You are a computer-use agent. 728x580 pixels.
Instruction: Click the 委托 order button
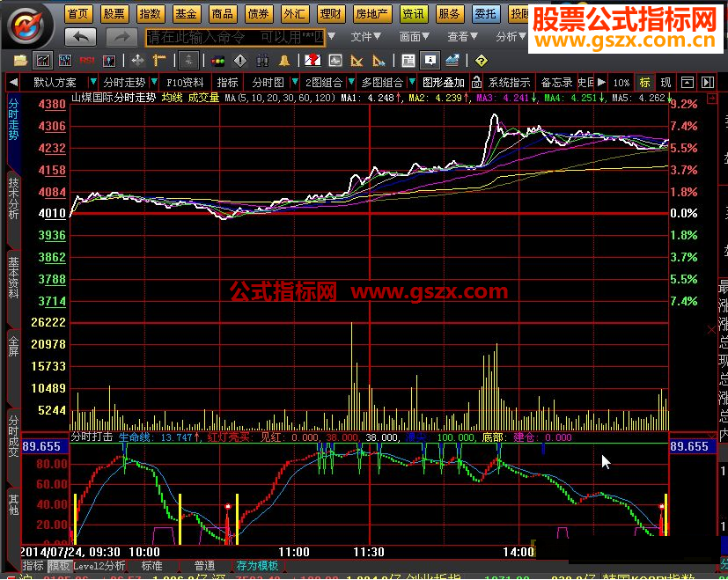point(485,14)
